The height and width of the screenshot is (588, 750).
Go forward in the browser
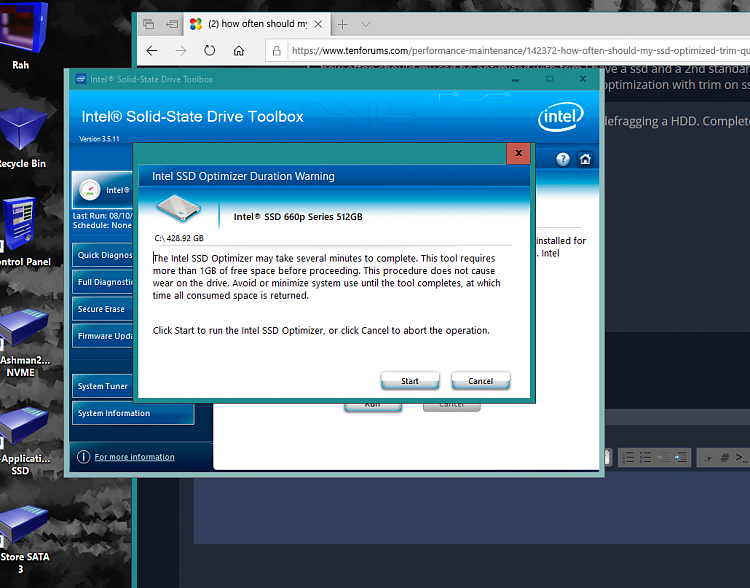click(x=180, y=51)
